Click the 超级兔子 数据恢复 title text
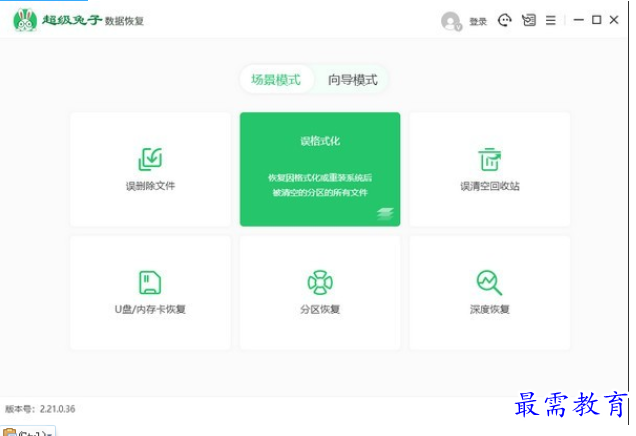The width and height of the screenshot is (636, 436). click(x=93, y=20)
